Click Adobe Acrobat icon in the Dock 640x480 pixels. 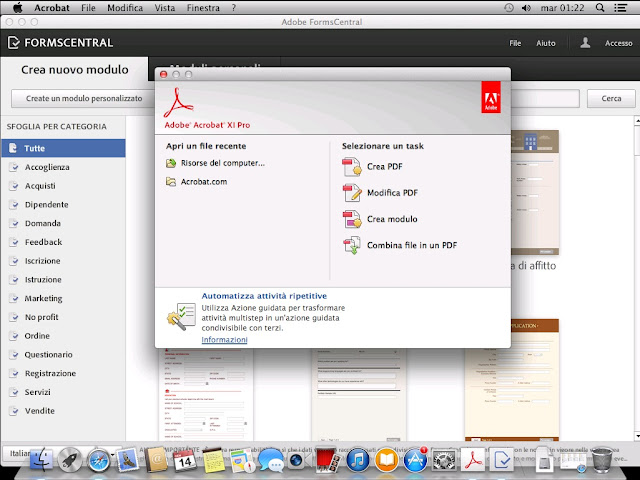tap(473, 460)
